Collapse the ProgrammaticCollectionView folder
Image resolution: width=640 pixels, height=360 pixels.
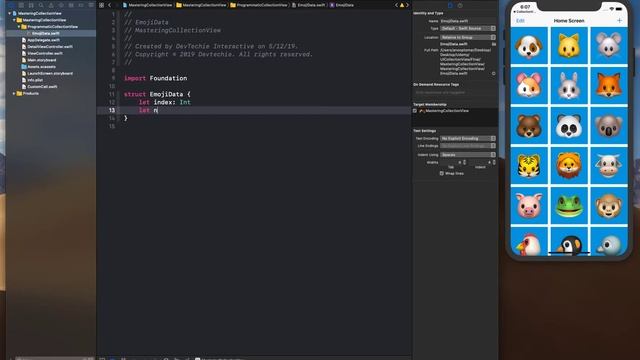coord(18,27)
